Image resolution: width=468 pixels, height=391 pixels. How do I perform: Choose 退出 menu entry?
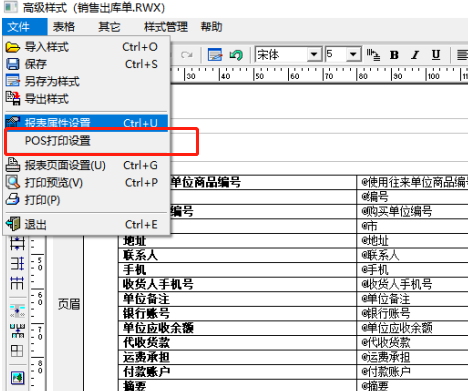click(86, 224)
